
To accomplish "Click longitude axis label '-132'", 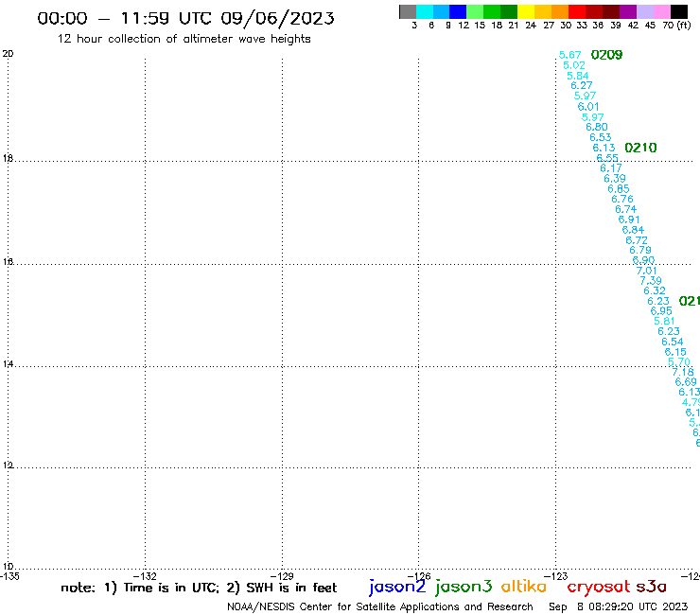I will pyautogui.click(x=146, y=576).
